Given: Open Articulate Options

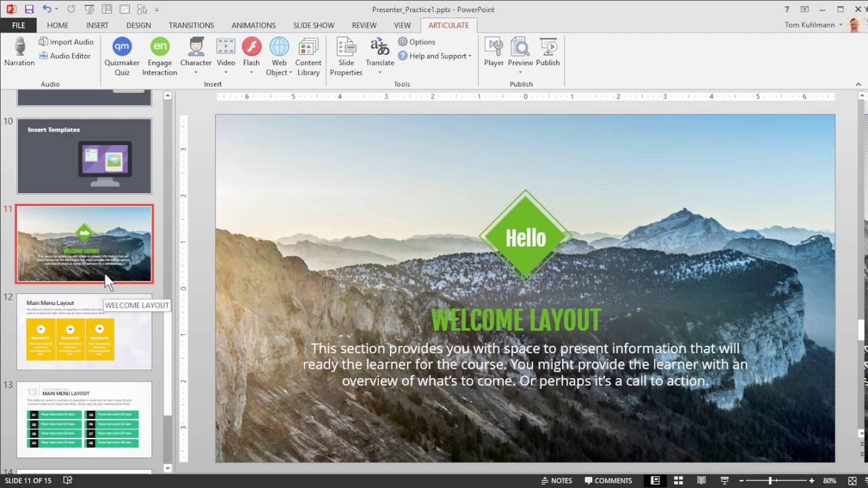Looking at the screenshot, I should 416,42.
